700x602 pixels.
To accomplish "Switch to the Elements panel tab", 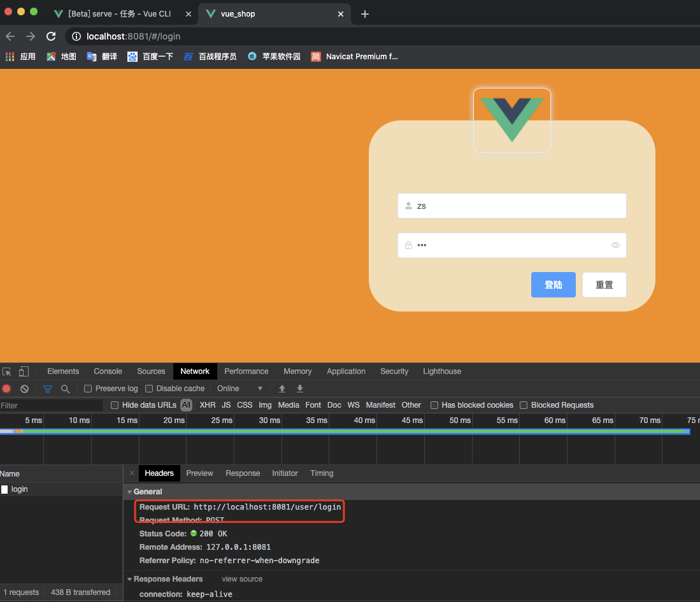I will click(63, 371).
